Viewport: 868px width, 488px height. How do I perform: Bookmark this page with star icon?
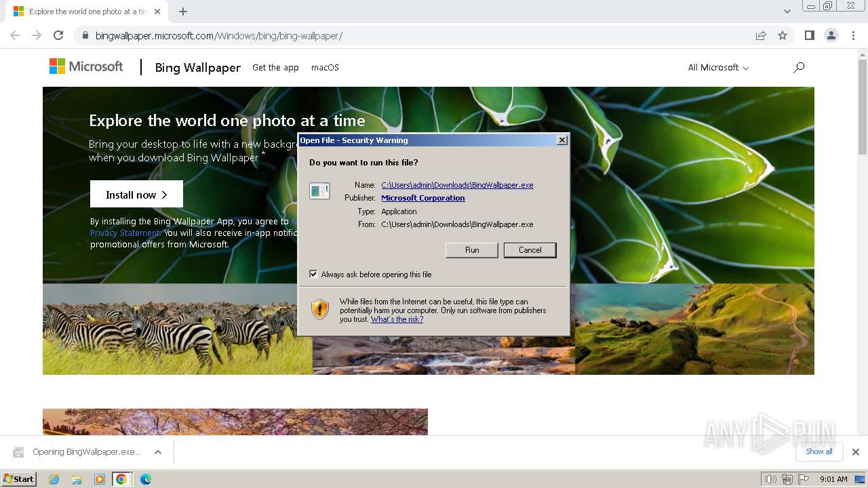coord(783,35)
